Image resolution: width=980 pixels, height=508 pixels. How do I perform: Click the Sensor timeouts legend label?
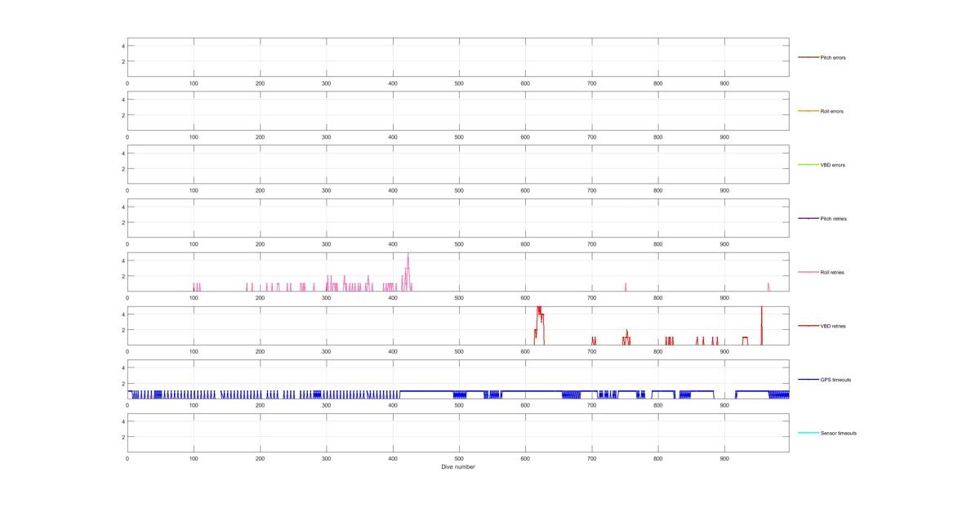[x=839, y=434]
